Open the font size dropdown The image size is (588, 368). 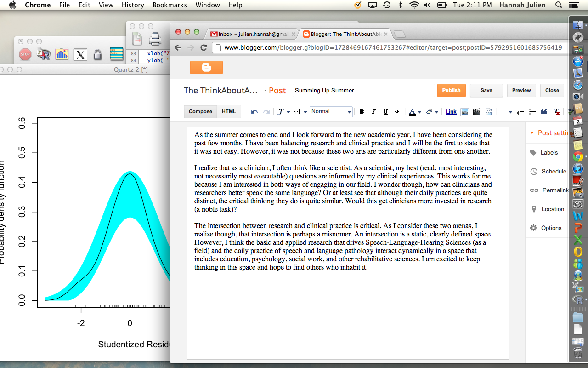pos(300,112)
